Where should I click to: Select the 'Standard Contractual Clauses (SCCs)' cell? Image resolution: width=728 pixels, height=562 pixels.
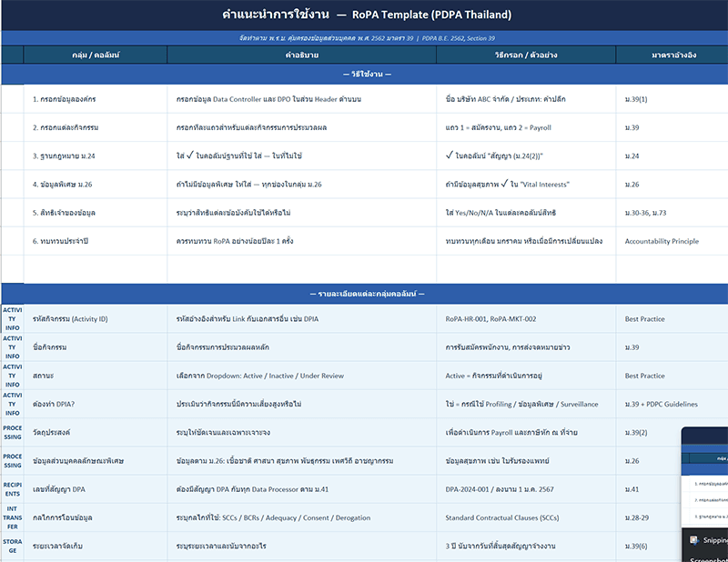526,517
